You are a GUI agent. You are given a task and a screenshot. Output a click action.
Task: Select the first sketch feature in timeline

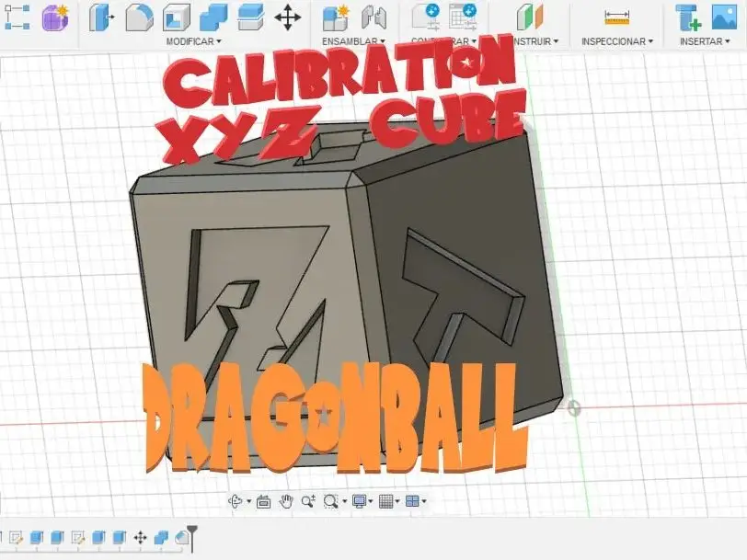pos(16,538)
